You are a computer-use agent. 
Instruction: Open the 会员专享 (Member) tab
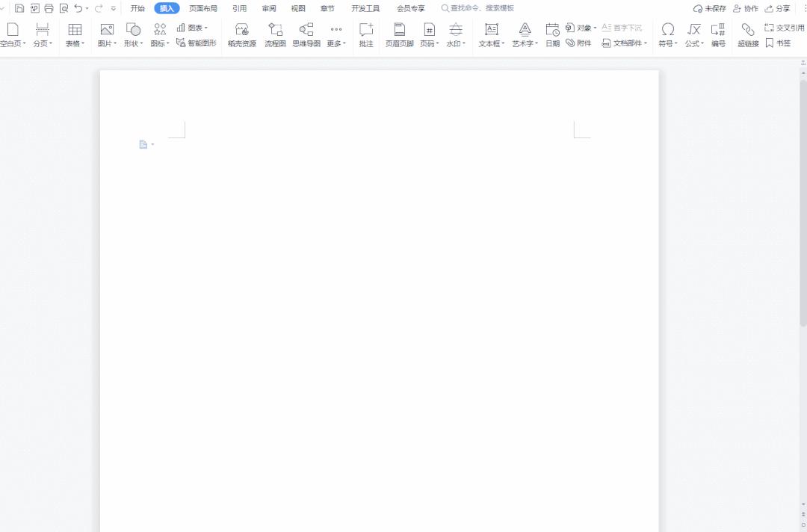pyautogui.click(x=411, y=8)
